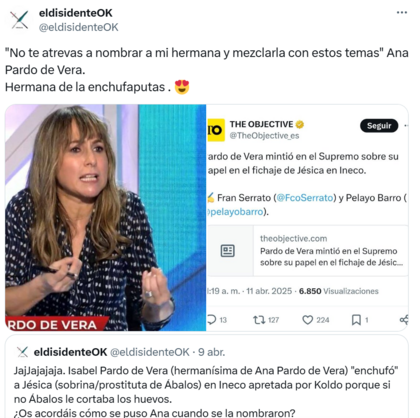
Task: Open theobjective.com article link card
Action: coord(308,251)
